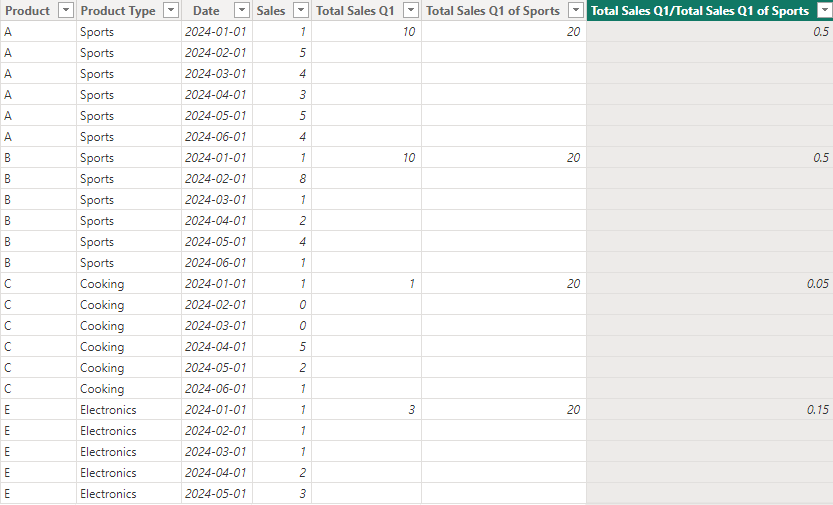This screenshot has height=505, width=833.
Task: Select the Product column header
Action: [28, 11]
